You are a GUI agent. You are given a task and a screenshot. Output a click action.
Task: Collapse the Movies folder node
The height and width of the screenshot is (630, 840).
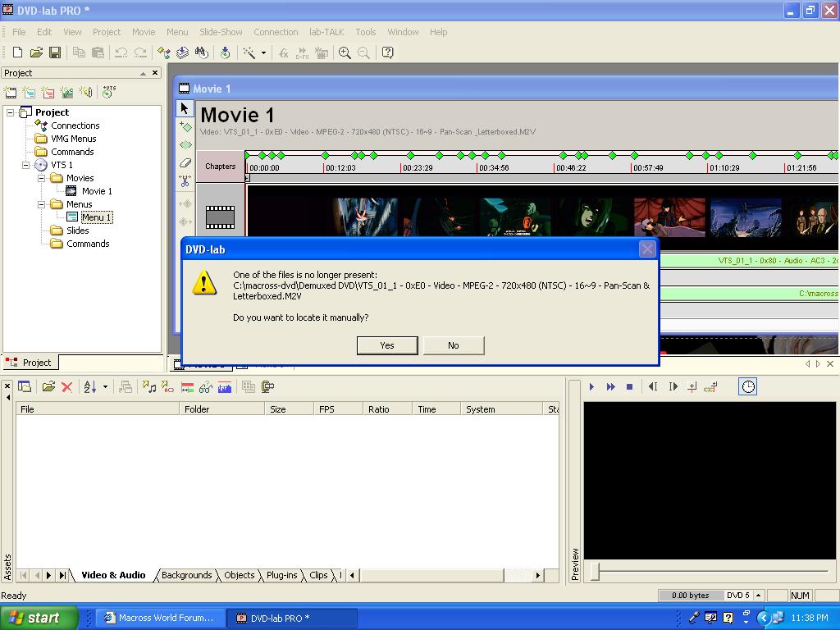point(41,178)
